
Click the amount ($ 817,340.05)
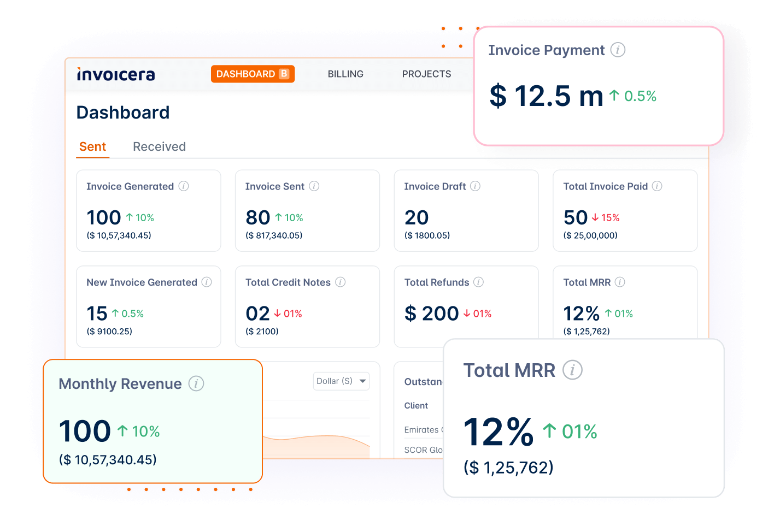(x=274, y=235)
